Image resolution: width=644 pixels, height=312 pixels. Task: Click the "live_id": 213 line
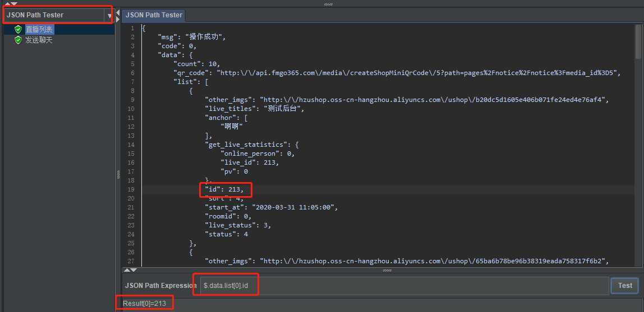[x=250, y=162]
